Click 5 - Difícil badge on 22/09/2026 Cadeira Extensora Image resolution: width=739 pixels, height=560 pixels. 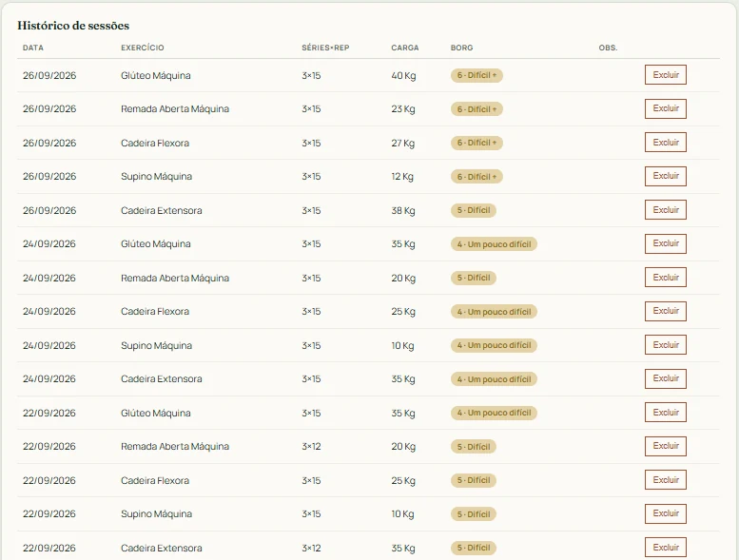(x=474, y=548)
